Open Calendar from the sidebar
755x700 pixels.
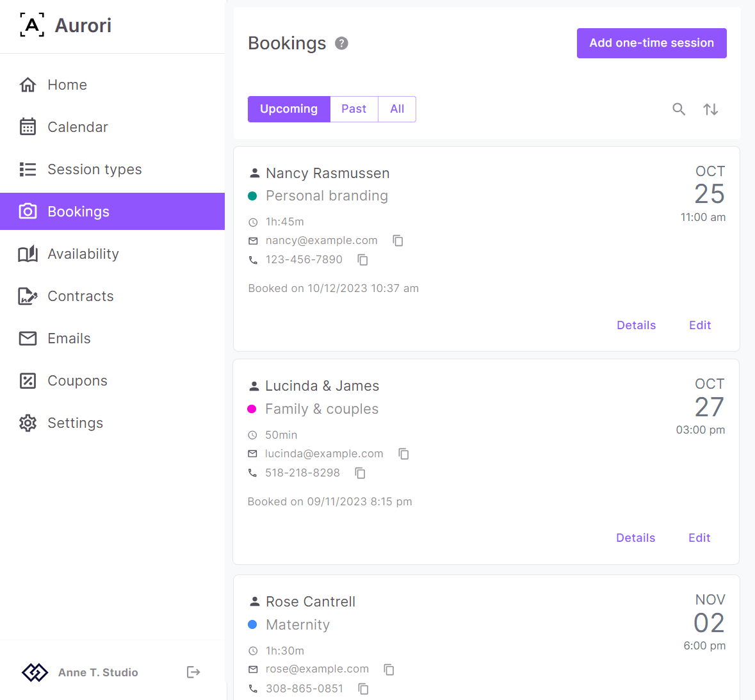pos(77,127)
